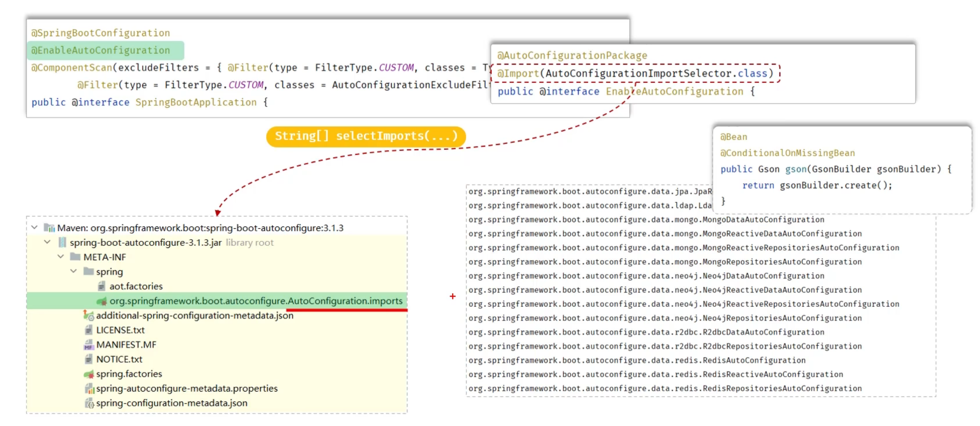Click the R2dbcDataAutoConfiguration line

(646, 332)
